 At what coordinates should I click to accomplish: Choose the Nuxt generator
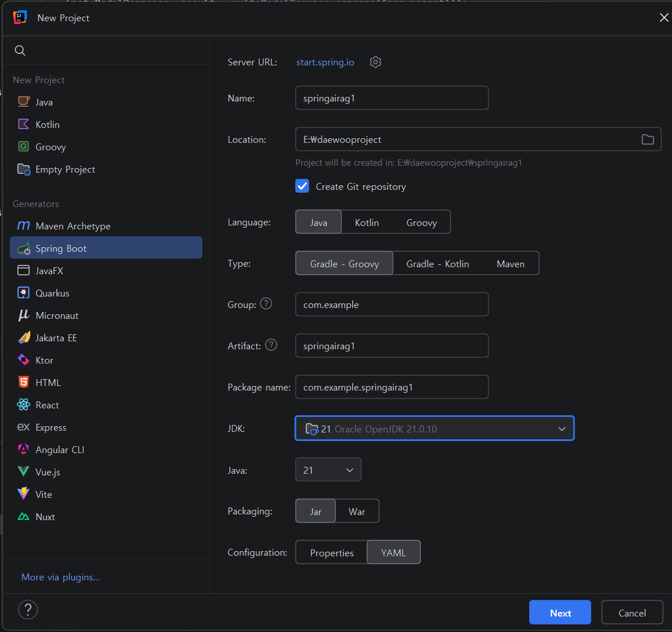coord(106,517)
